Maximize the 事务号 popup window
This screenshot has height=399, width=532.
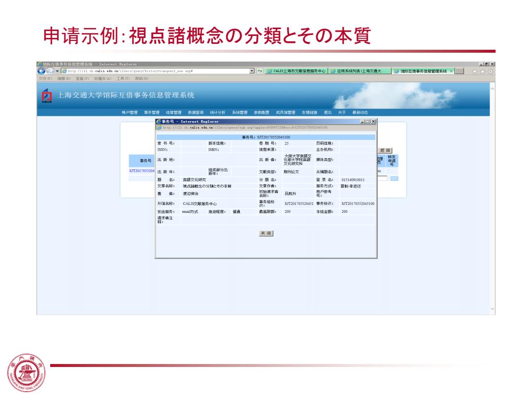coord(367,122)
